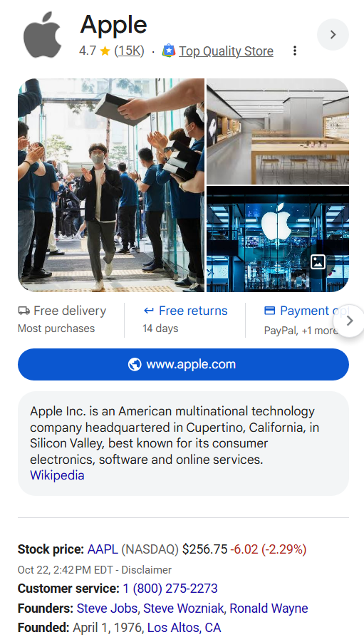Viewport: 364px width, 637px height.
Task: Select the Free returns info item
Action: click(184, 320)
